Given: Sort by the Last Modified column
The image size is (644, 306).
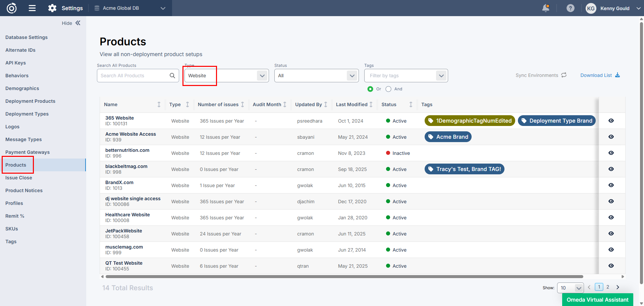Looking at the screenshot, I should [x=371, y=104].
